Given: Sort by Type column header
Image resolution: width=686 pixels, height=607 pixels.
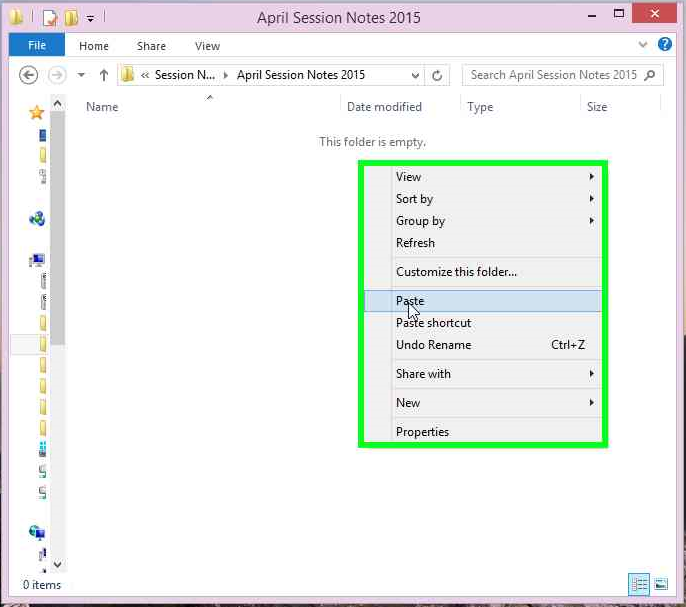Looking at the screenshot, I should point(521,106).
